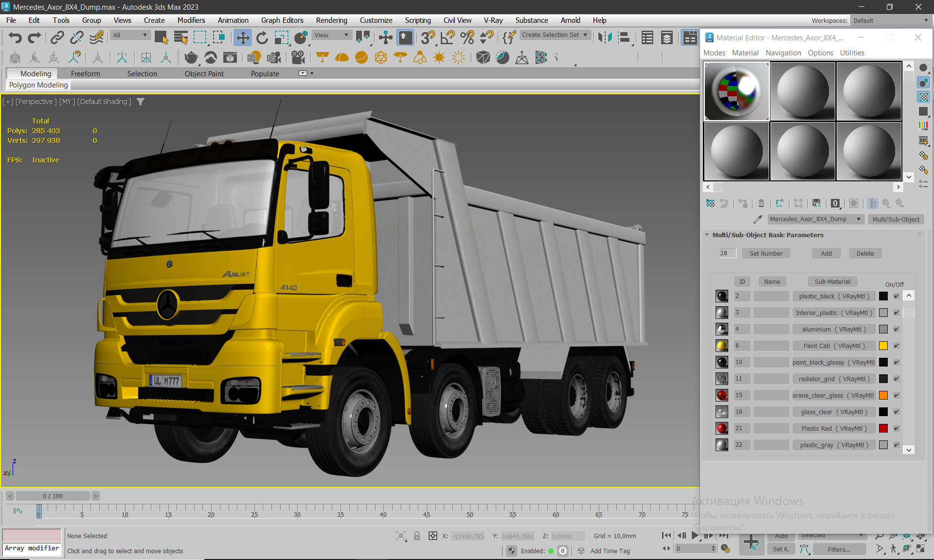Toggle On/Off checkbox for plastic_gray
Viewport: 934px width, 560px height.
(896, 445)
